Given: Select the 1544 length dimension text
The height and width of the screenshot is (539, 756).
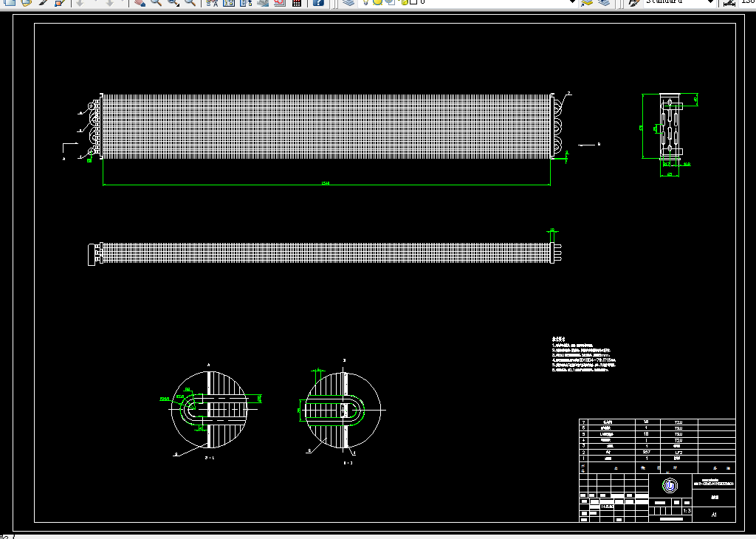Looking at the screenshot, I should click(x=326, y=182).
